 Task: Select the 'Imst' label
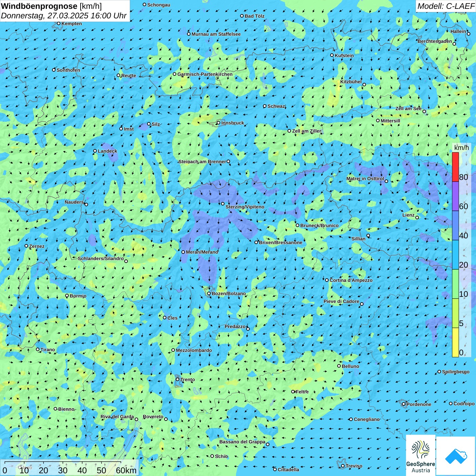[x=129, y=129]
